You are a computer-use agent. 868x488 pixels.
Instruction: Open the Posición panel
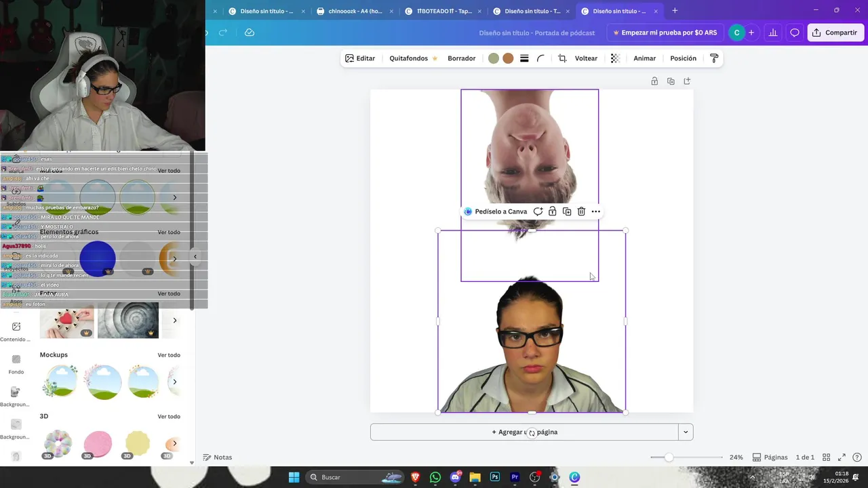point(683,58)
